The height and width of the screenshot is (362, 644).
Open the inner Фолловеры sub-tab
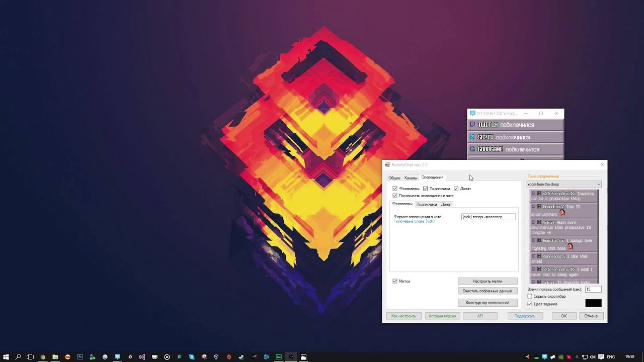(x=402, y=204)
